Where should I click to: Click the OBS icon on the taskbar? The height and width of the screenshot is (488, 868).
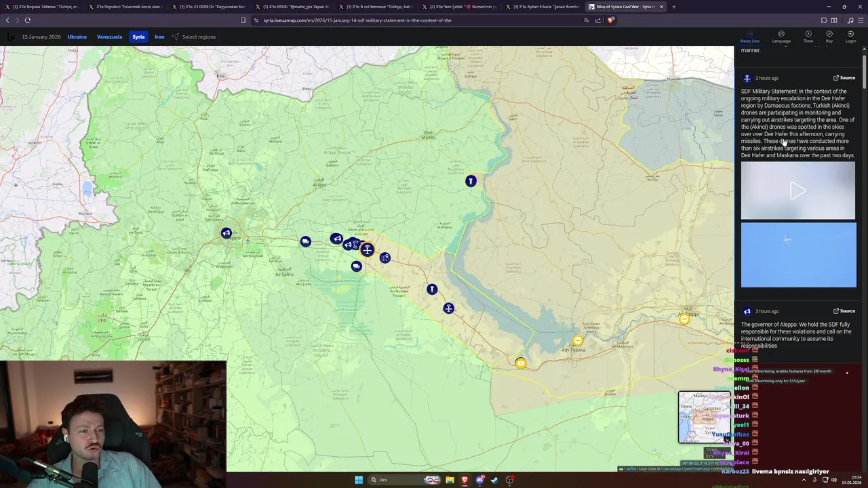click(x=510, y=480)
